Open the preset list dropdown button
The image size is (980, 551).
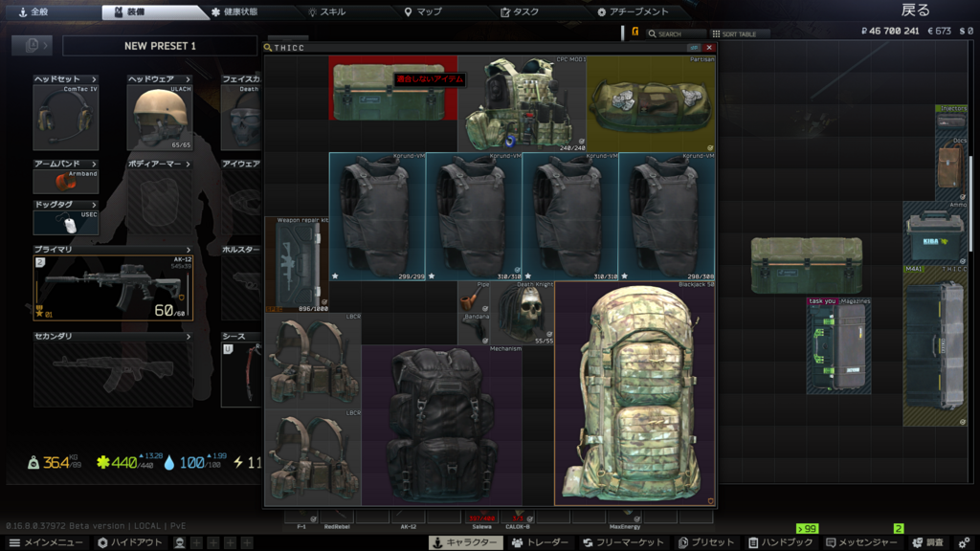tap(32, 46)
